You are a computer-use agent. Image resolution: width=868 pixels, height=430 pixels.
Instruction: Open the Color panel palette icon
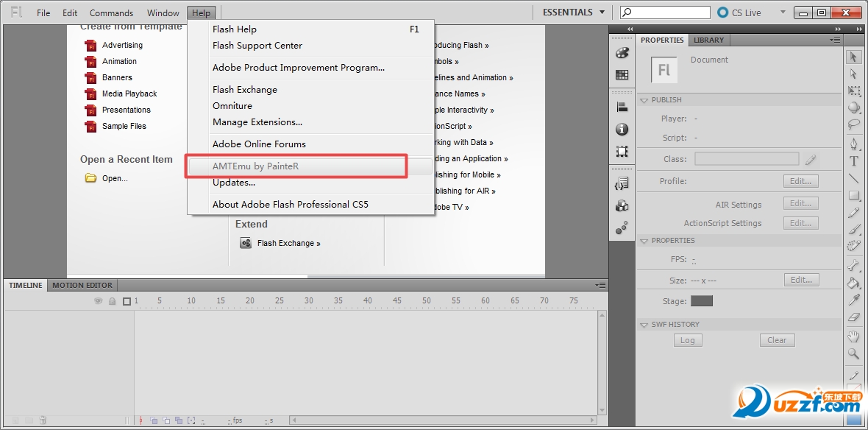[x=622, y=52]
